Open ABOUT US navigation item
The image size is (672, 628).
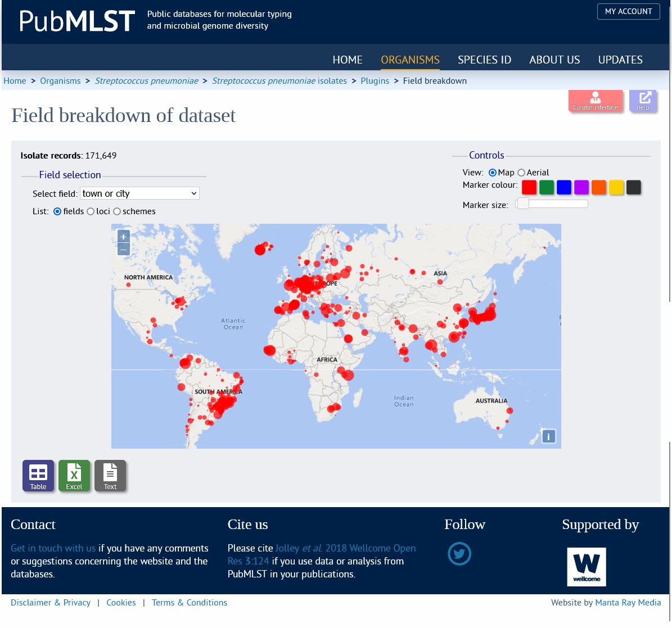point(554,60)
